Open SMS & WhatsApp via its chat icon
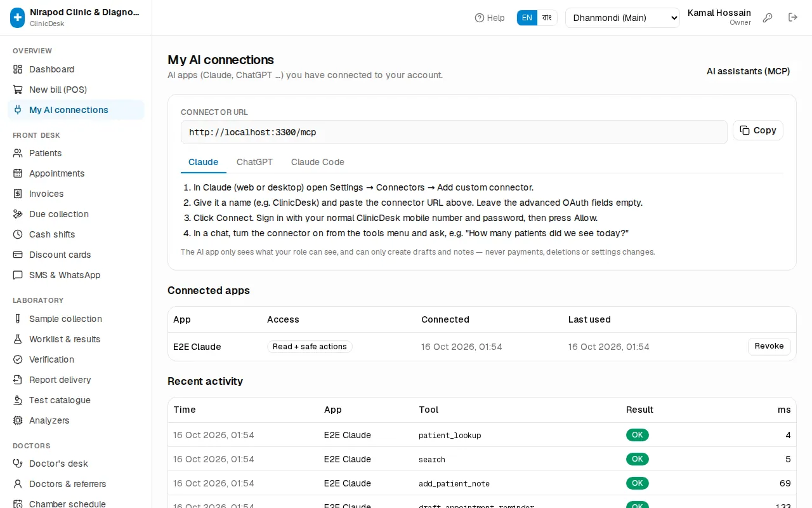812x508 pixels. coord(18,275)
